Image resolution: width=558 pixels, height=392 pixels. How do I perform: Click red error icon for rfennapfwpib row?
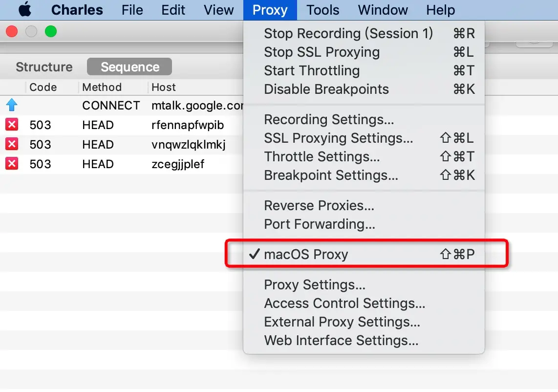pos(12,125)
